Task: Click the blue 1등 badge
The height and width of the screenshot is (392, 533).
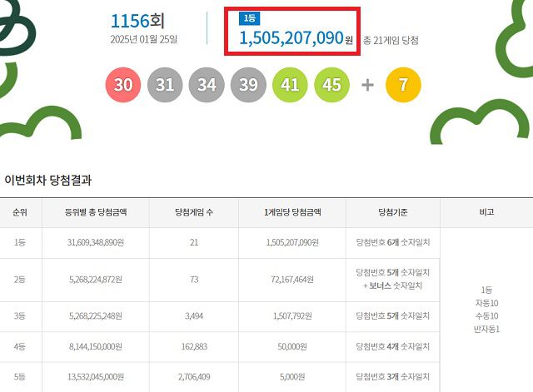Action: coord(250,18)
